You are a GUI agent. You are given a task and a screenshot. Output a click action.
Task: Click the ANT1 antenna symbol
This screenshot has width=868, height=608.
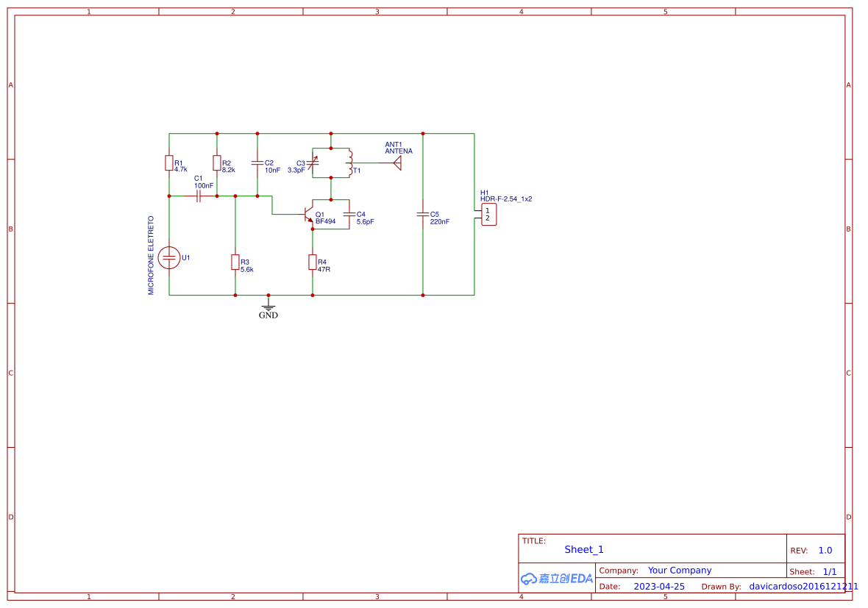[x=397, y=162]
